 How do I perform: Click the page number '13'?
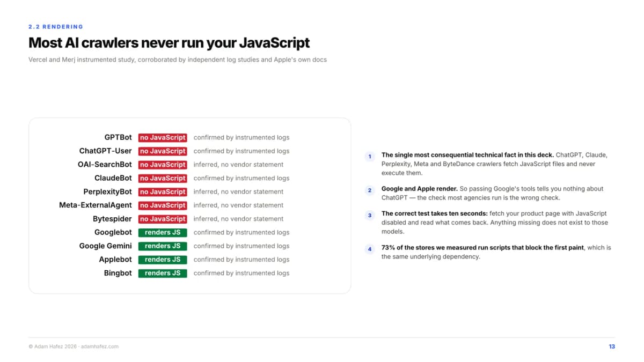pyautogui.click(x=612, y=346)
